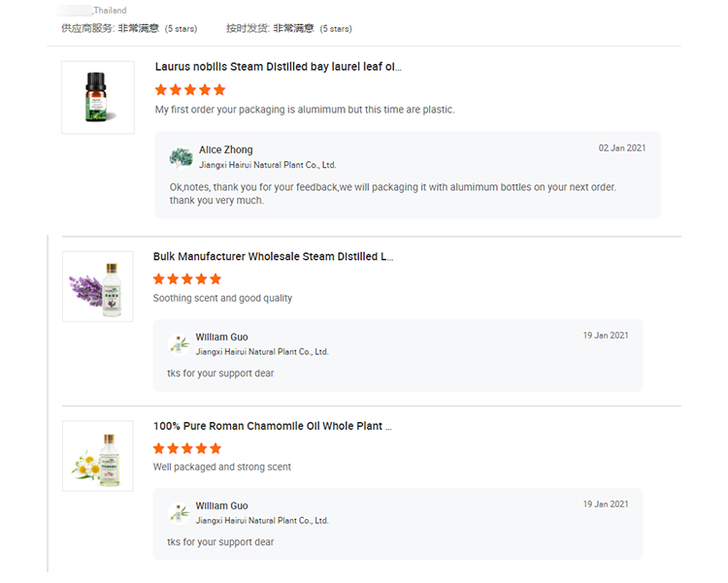Open the lavender oil product thumbnail

pos(97,286)
